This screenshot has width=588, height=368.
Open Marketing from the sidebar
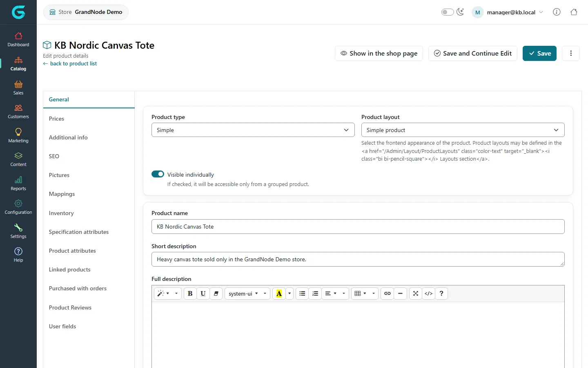point(18,136)
